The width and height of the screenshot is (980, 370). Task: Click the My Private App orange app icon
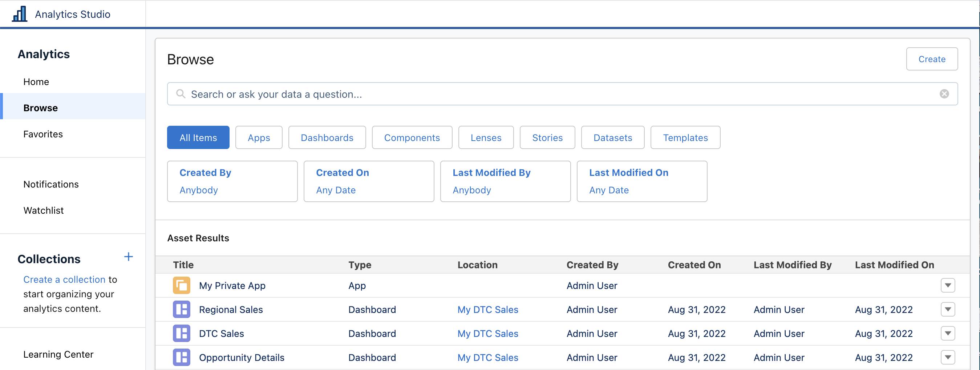tap(182, 285)
